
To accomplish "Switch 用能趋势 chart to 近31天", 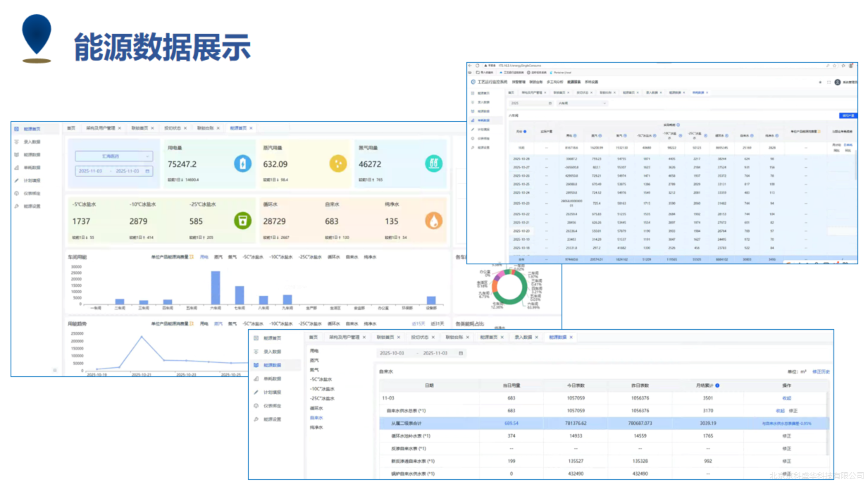I will (438, 323).
